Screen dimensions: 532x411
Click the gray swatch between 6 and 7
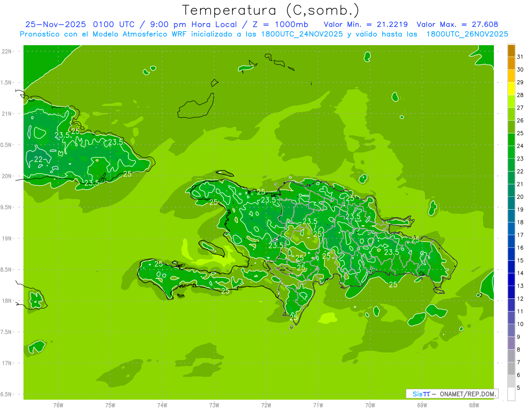511,369
